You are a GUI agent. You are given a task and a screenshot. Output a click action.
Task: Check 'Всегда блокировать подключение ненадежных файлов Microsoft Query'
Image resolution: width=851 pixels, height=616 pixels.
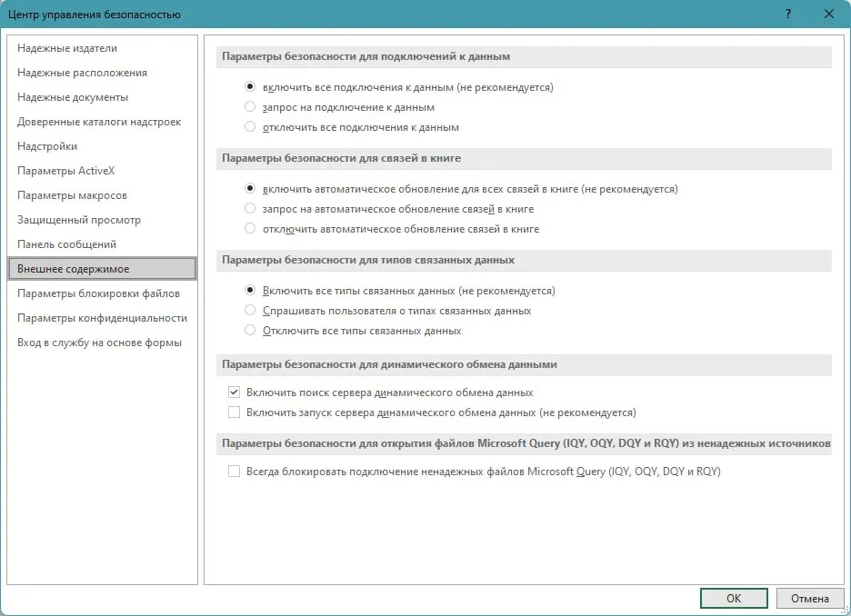(x=235, y=472)
